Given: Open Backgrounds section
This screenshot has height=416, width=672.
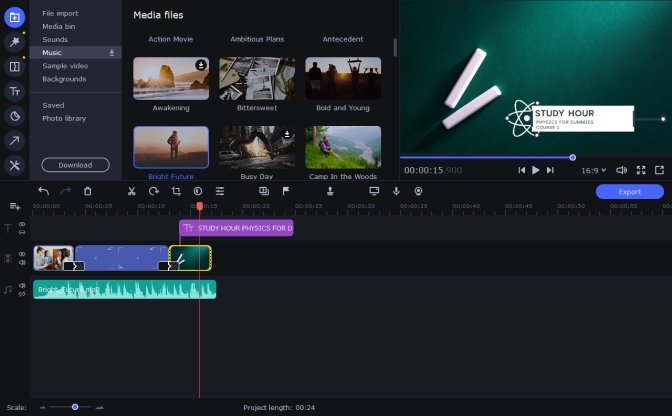Looking at the screenshot, I should coord(64,79).
